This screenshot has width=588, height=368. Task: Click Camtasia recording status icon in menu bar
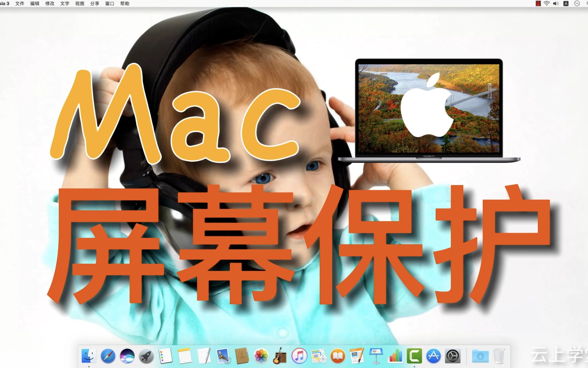(x=538, y=3)
